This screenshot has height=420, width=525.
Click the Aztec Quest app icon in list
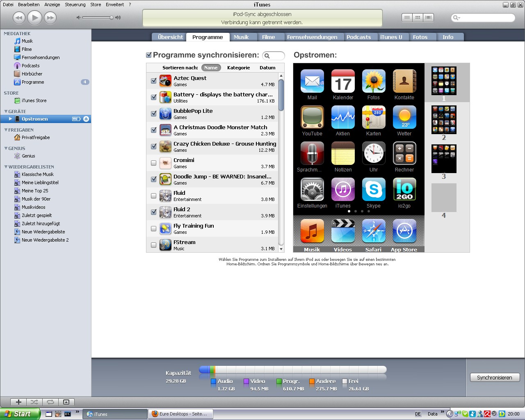(x=165, y=81)
